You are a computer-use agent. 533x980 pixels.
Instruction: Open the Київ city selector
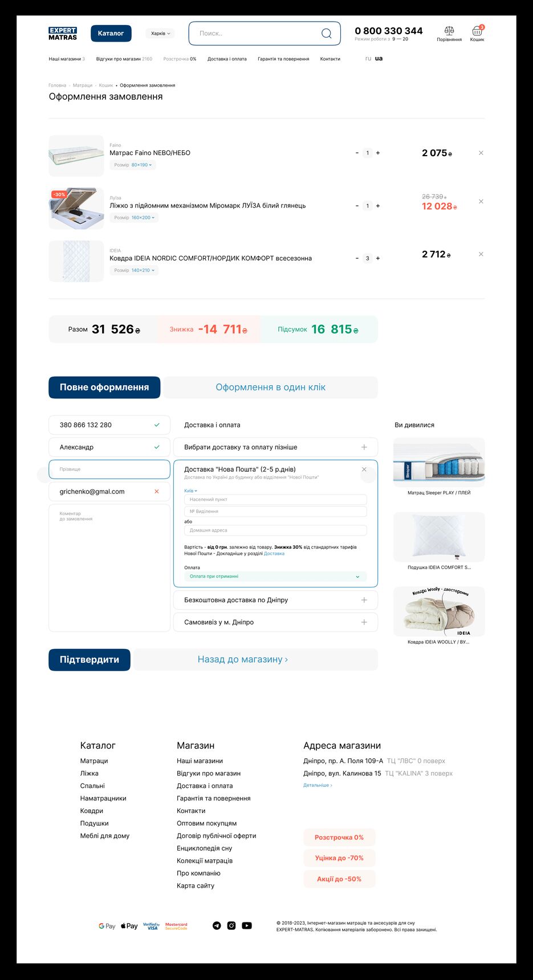point(190,491)
